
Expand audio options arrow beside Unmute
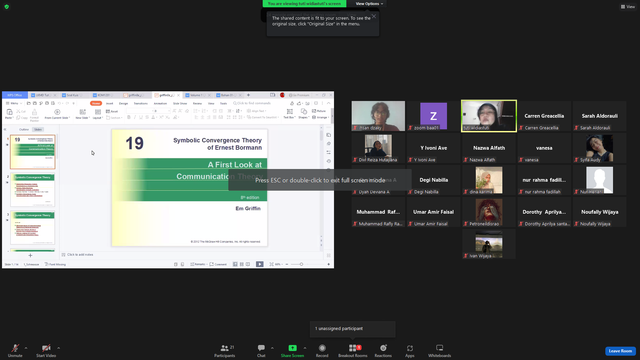tap(26, 348)
